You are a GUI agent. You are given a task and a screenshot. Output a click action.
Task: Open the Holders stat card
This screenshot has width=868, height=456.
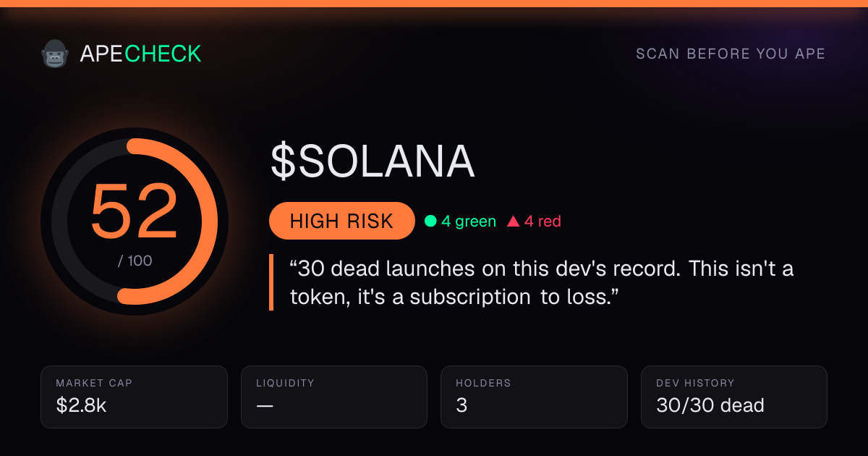(534, 397)
